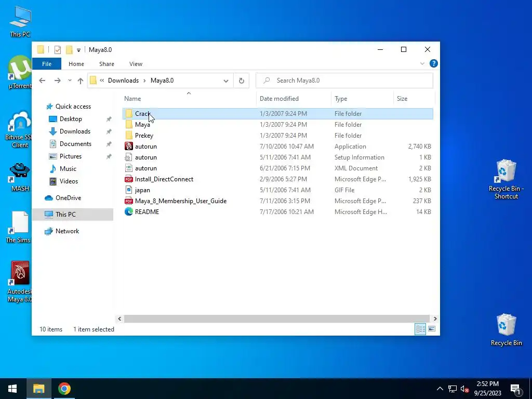532x399 pixels.
Task: Click the New folder icon in title bar
Action: coord(69,50)
